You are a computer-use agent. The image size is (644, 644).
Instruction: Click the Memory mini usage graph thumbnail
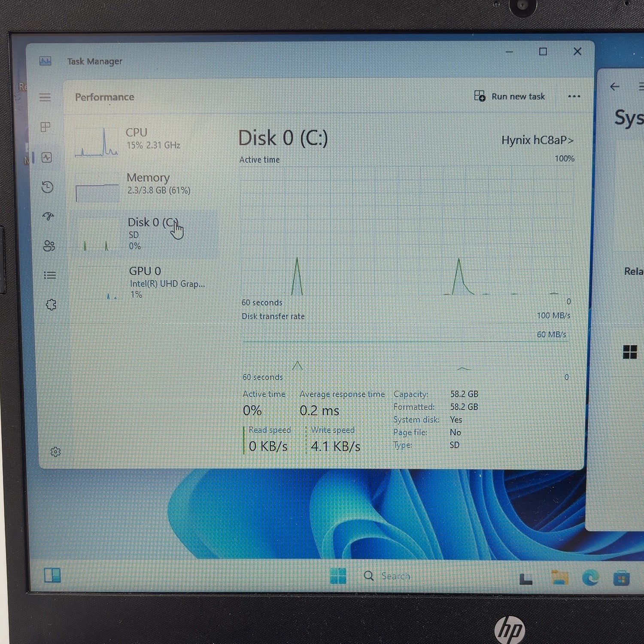click(x=97, y=187)
